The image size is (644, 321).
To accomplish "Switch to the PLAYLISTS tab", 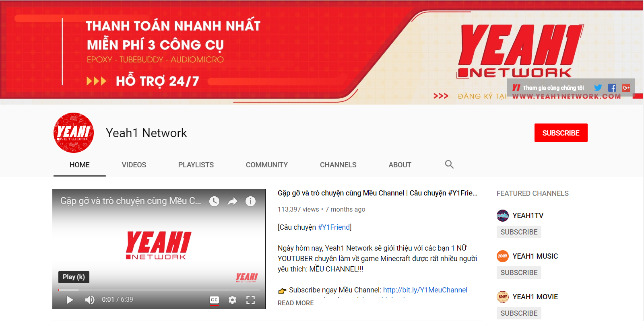I will point(196,165).
